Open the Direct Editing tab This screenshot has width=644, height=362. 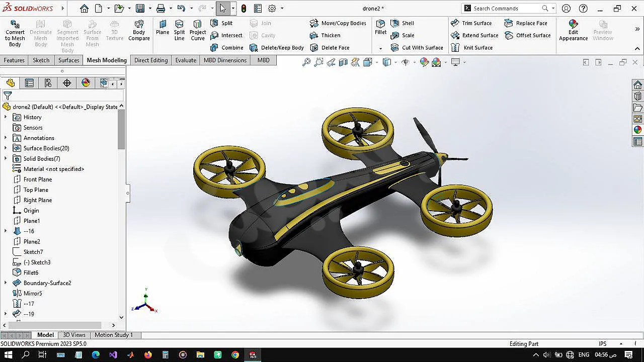click(151, 60)
